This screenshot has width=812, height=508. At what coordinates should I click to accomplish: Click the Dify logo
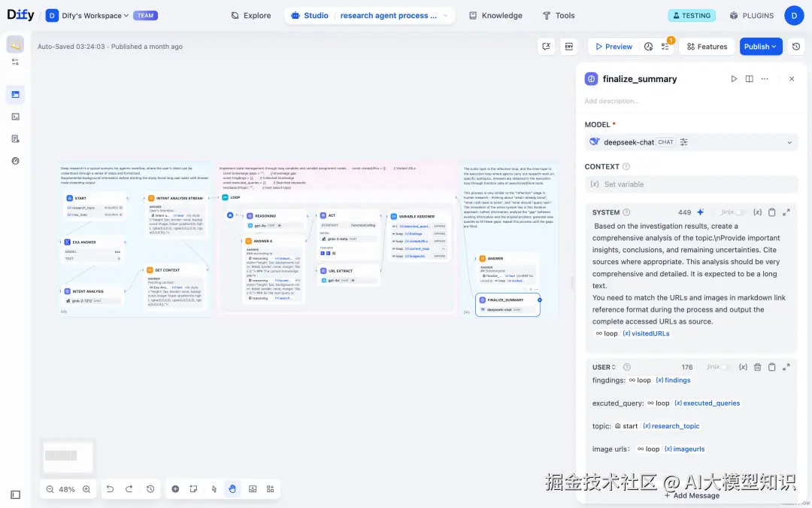[x=21, y=15]
